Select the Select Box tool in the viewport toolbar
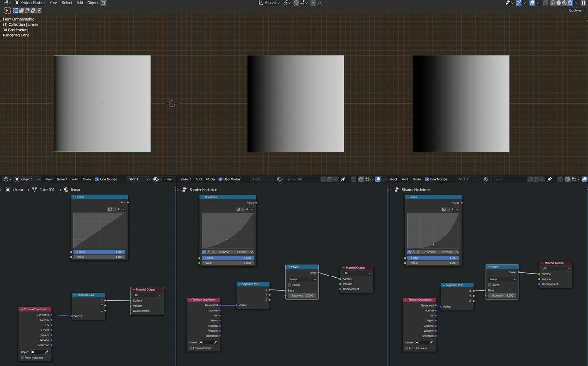Screen dimensions: 588x366 point(7,11)
